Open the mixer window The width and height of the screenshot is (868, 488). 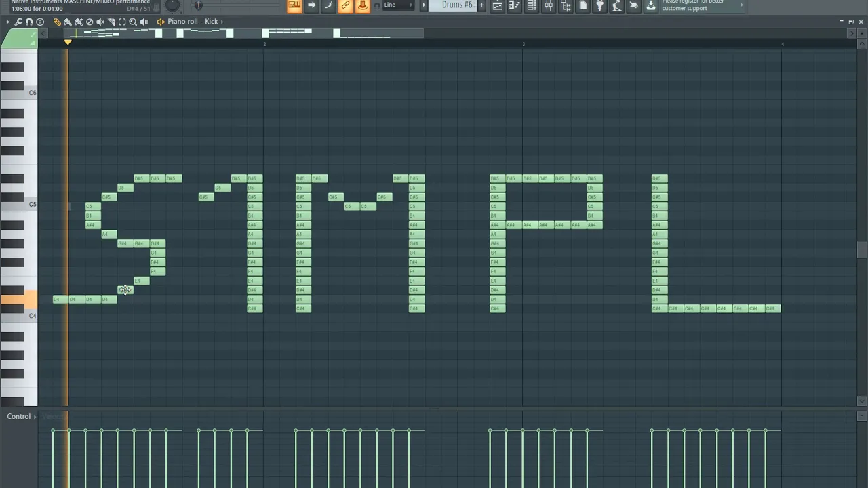tap(549, 5)
